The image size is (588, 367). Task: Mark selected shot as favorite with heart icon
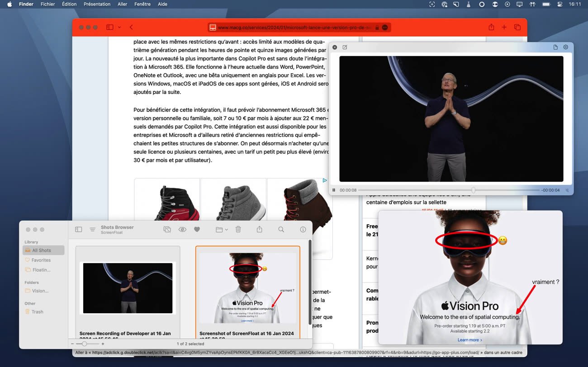click(197, 230)
